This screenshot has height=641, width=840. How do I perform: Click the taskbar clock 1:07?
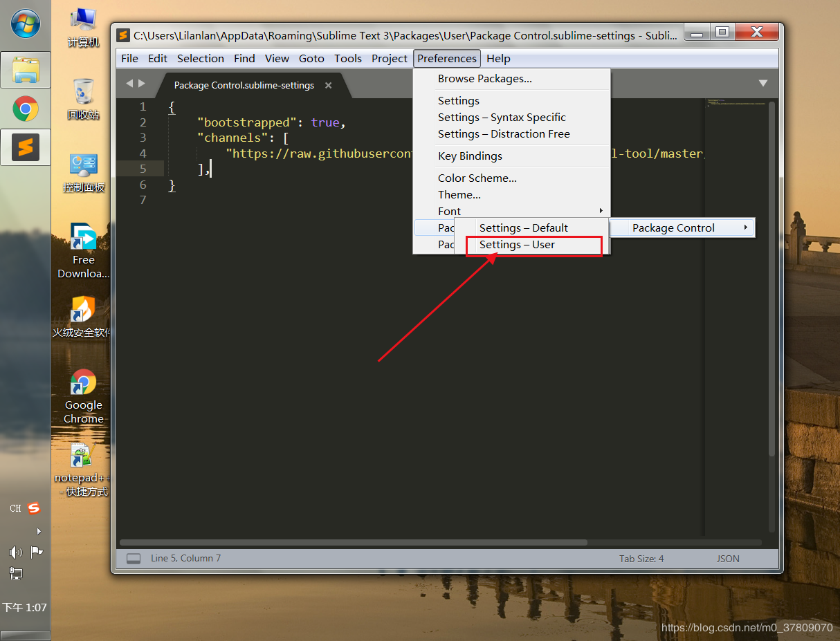tap(25, 608)
